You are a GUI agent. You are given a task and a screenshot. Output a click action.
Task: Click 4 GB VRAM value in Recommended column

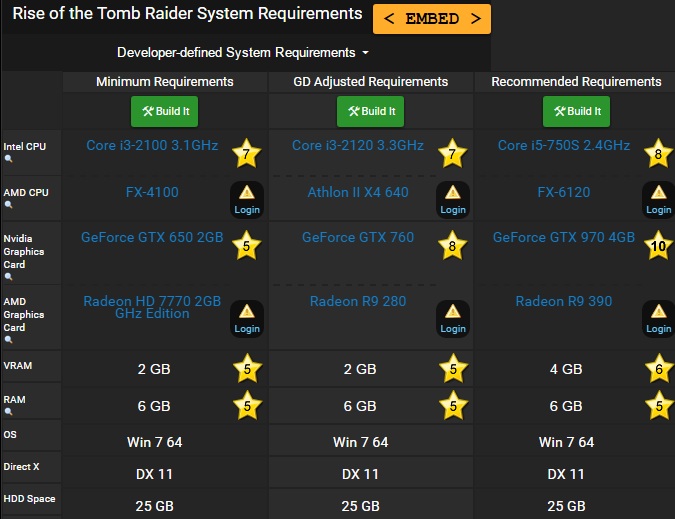pos(566,369)
